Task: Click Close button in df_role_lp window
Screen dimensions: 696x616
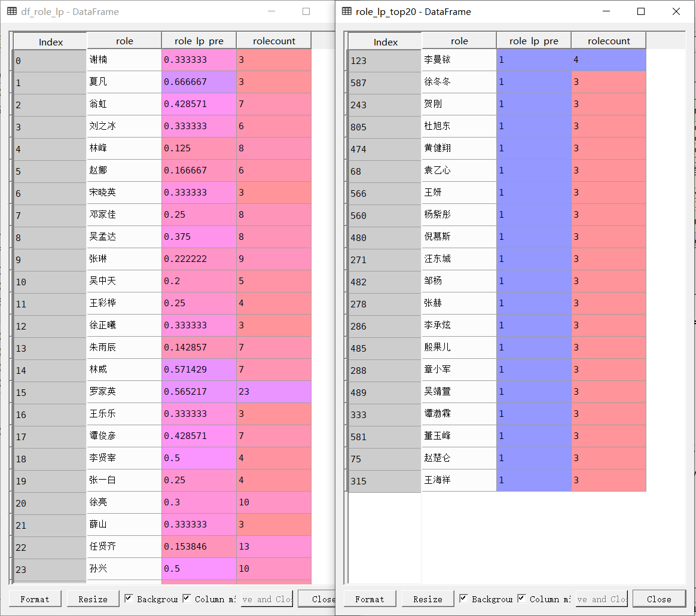Action: [317, 599]
